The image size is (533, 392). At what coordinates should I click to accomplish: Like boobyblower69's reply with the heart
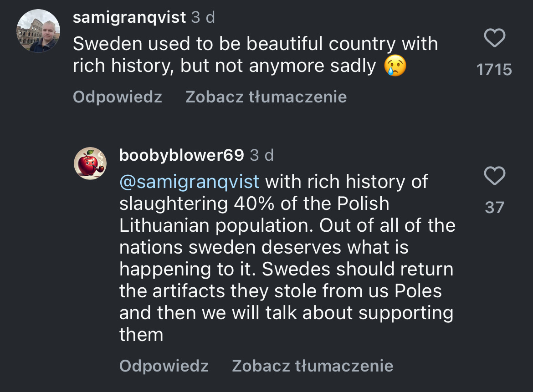[494, 176]
